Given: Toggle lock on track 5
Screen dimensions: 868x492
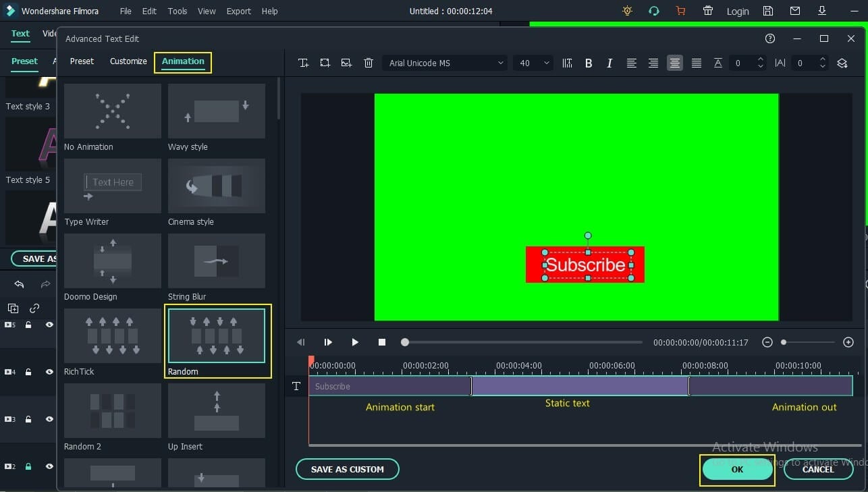Looking at the screenshot, I should tap(28, 325).
